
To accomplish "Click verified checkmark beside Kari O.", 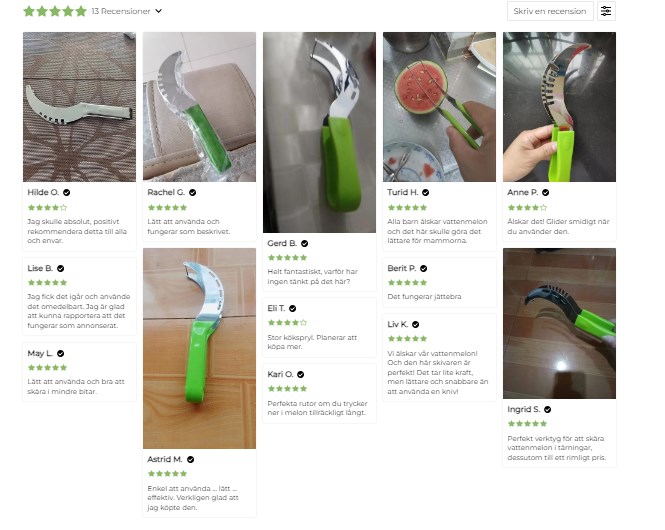I will tap(301, 374).
